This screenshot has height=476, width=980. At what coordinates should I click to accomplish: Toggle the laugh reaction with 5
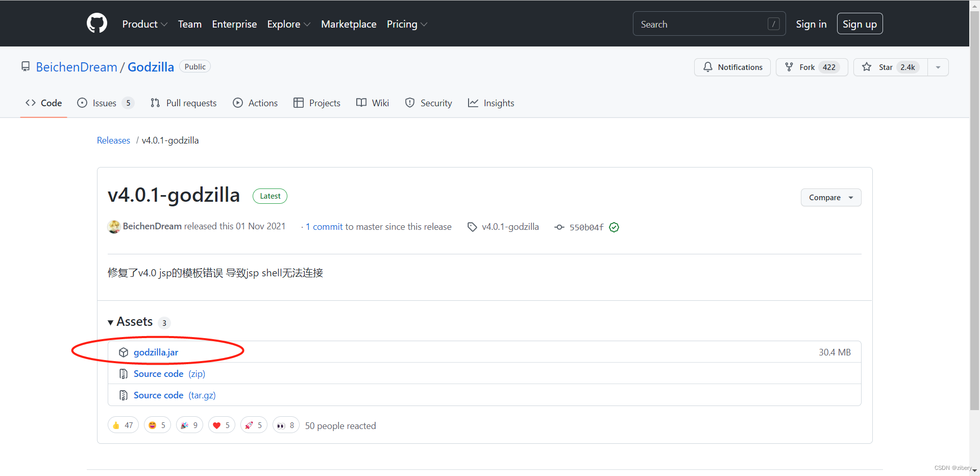(x=157, y=425)
